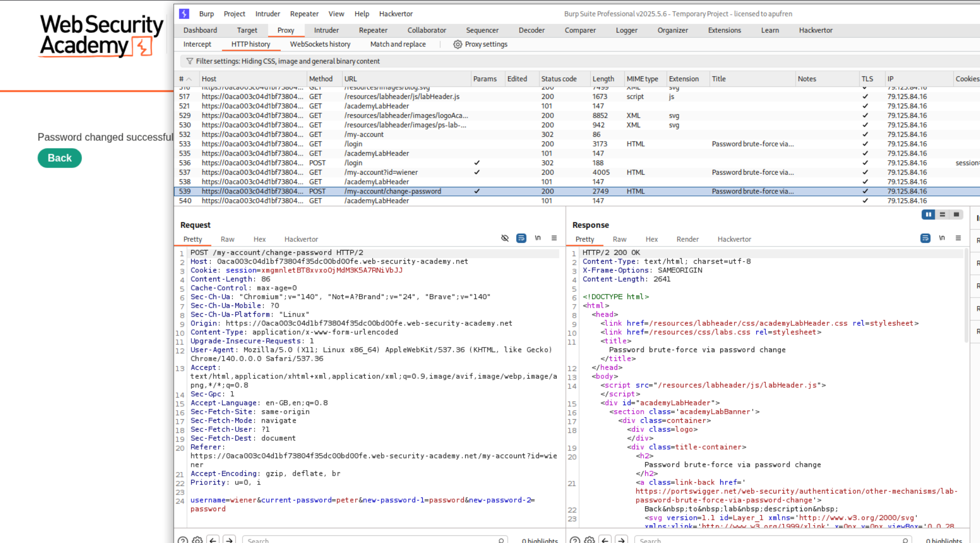
Task: Sort history by the # column arrow
Action: point(189,79)
